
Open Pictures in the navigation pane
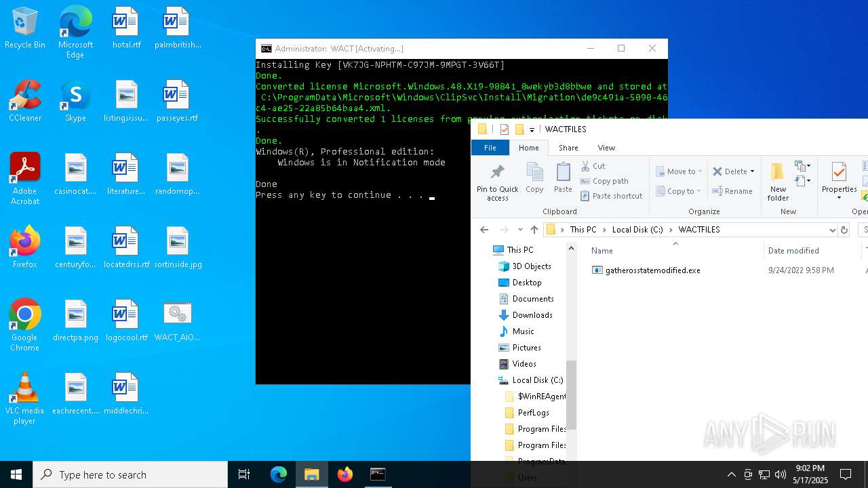(x=526, y=348)
